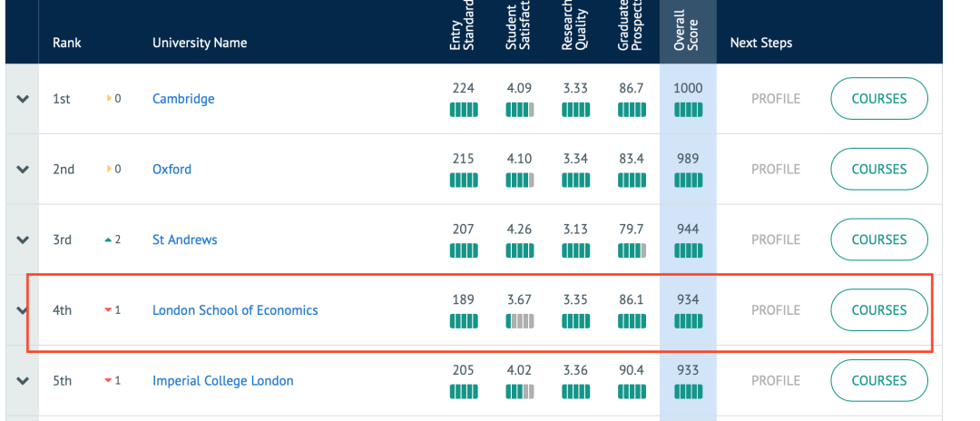Image resolution: width=980 pixels, height=421 pixels.
Task: Click COURSES for London School of Economics
Action: [x=878, y=310]
